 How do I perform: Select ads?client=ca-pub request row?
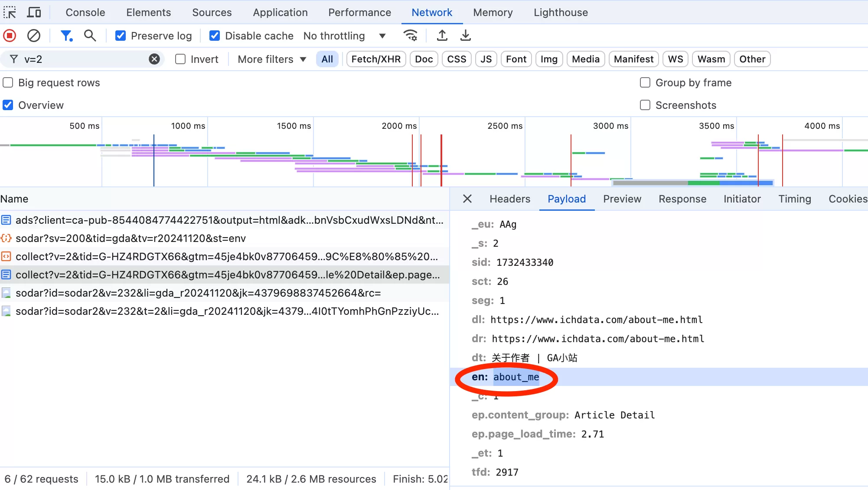coord(225,220)
